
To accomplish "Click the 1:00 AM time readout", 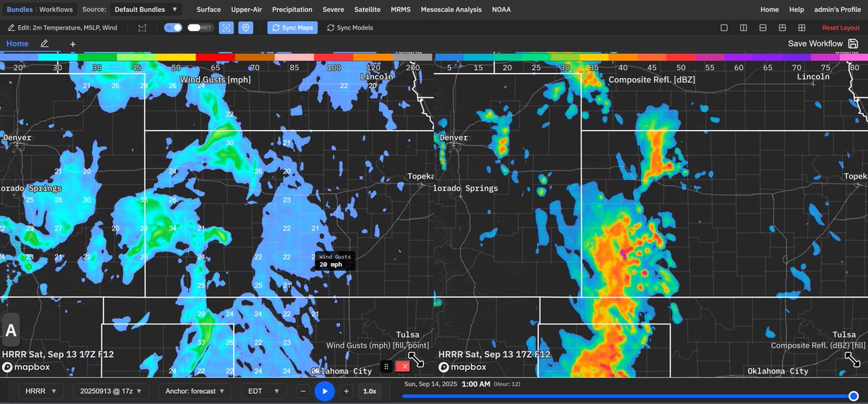I will point(475,384).
